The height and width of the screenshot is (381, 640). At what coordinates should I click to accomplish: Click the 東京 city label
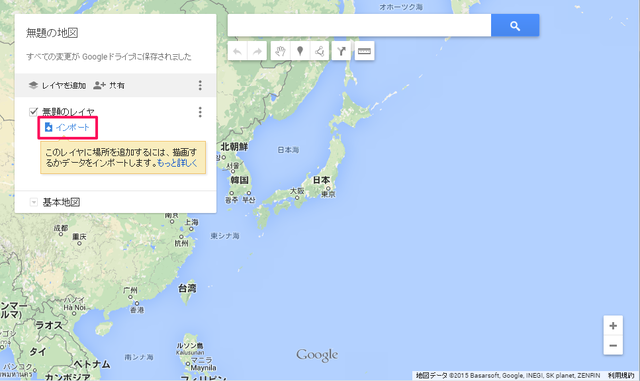tap(328, 194)
